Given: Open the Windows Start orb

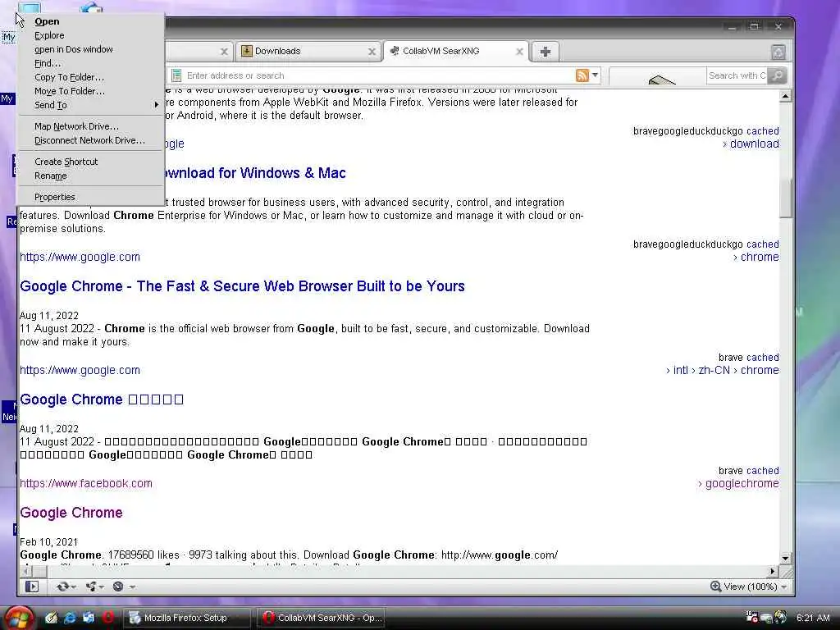Looking at the screenshot, I should pyautogui.click(x=19, y=618).
